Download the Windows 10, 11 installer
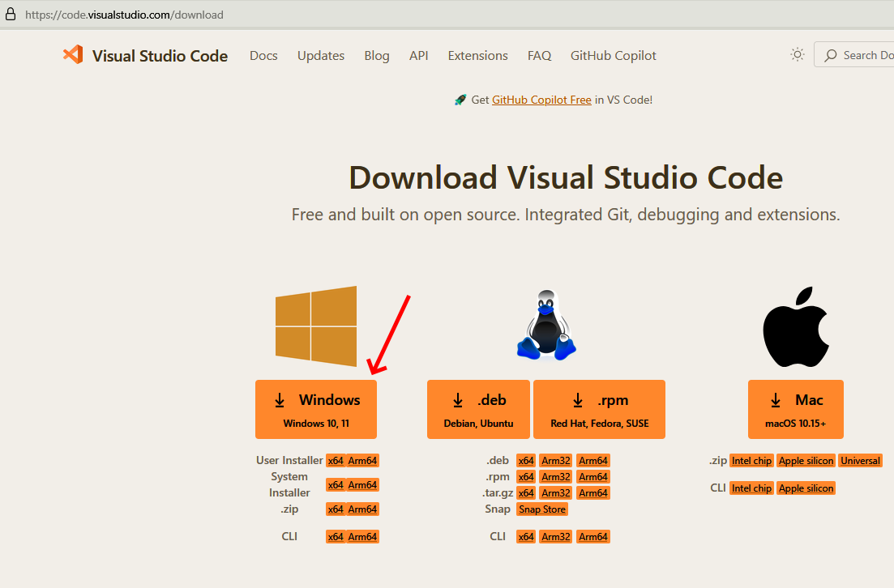Image resolution: width=894 pixels, height=588 pixels. click(316, 409)
